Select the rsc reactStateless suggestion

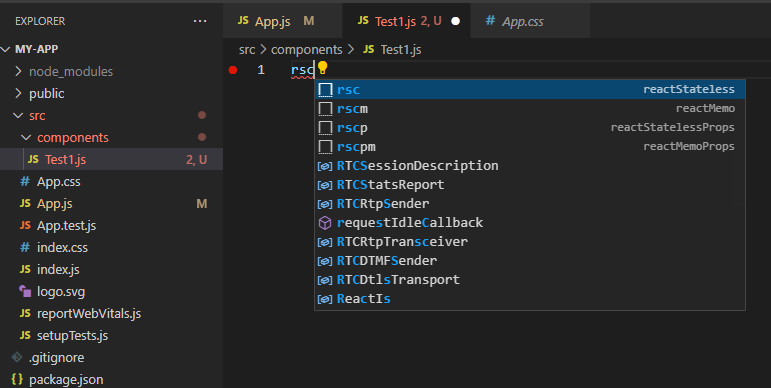click(x=530, y=90)
